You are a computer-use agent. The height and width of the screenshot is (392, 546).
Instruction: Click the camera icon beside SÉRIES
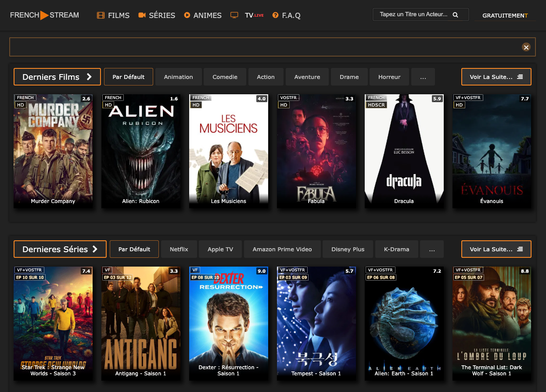(142, 15)
